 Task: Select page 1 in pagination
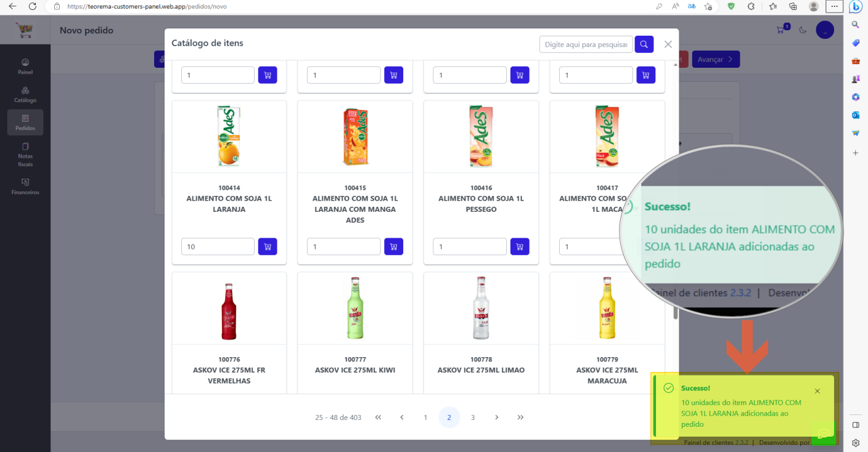425,417
